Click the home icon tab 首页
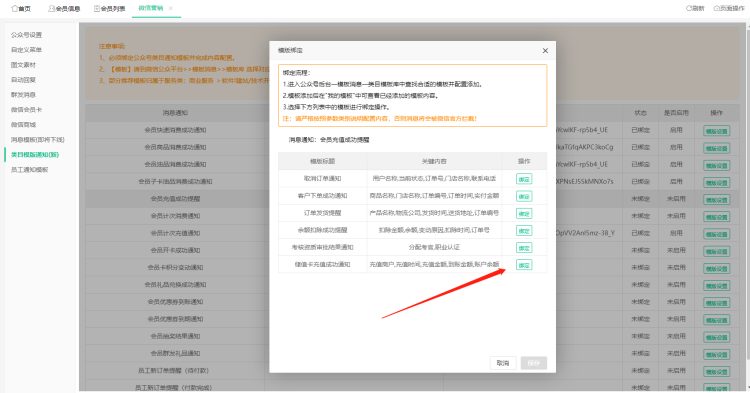This screenshot has height=393, width=750. pyautogui.click(x=21, y=9)
